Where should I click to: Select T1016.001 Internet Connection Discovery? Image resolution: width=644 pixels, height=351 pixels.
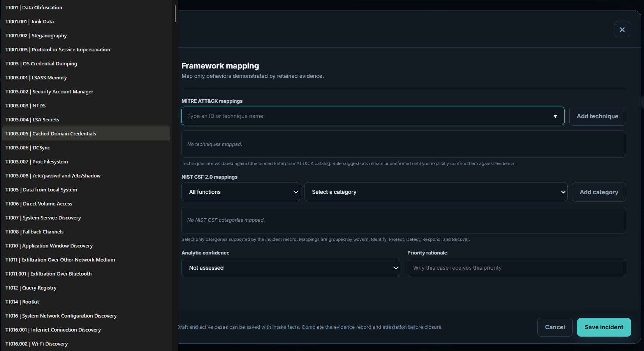[86, 330]
